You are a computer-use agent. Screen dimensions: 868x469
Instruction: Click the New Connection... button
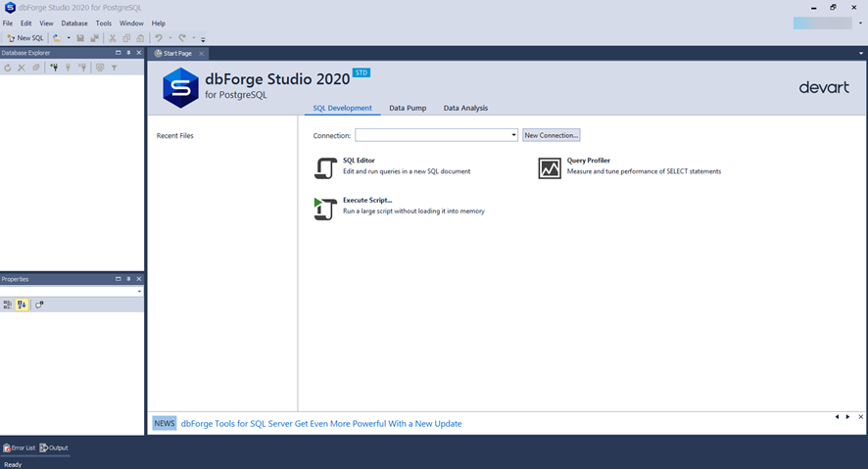tap(551, 135)
